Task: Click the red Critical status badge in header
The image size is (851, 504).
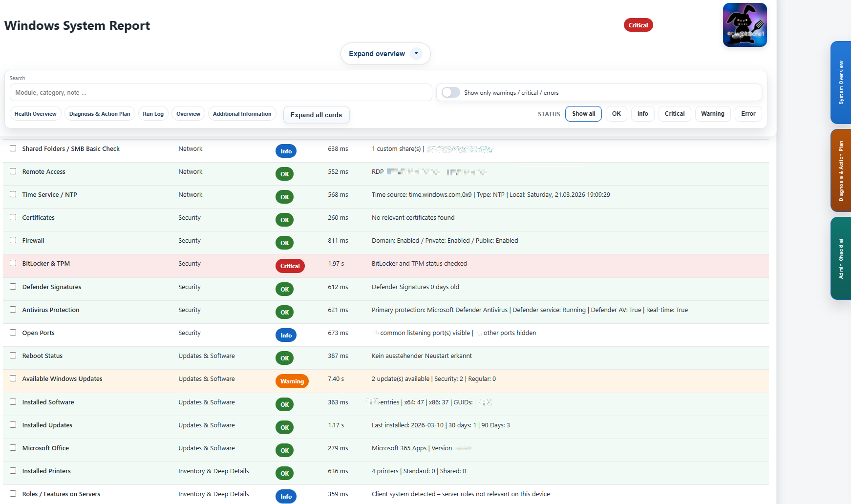Action: point(638,25)
